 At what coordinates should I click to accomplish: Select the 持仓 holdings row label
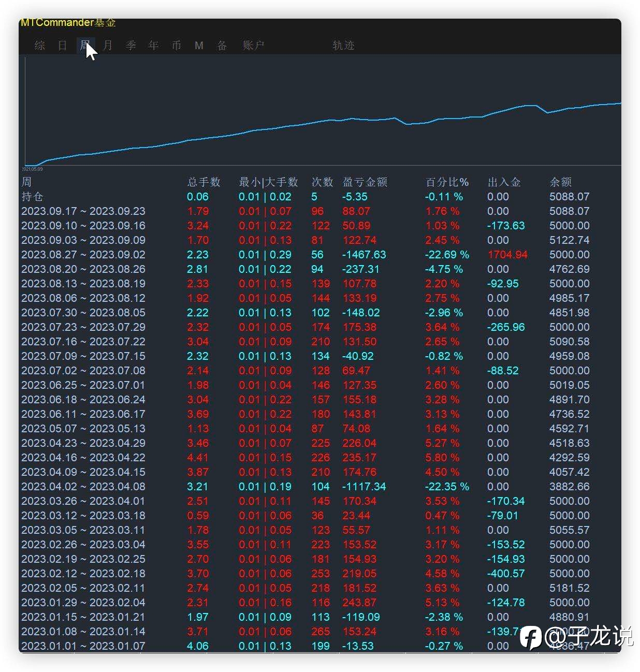32,197
